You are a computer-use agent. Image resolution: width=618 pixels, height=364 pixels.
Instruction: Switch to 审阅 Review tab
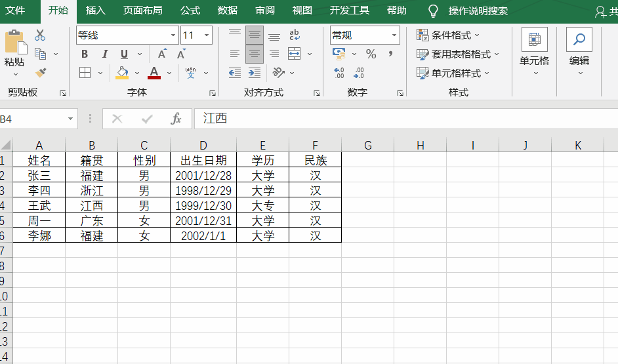point(265,10)
